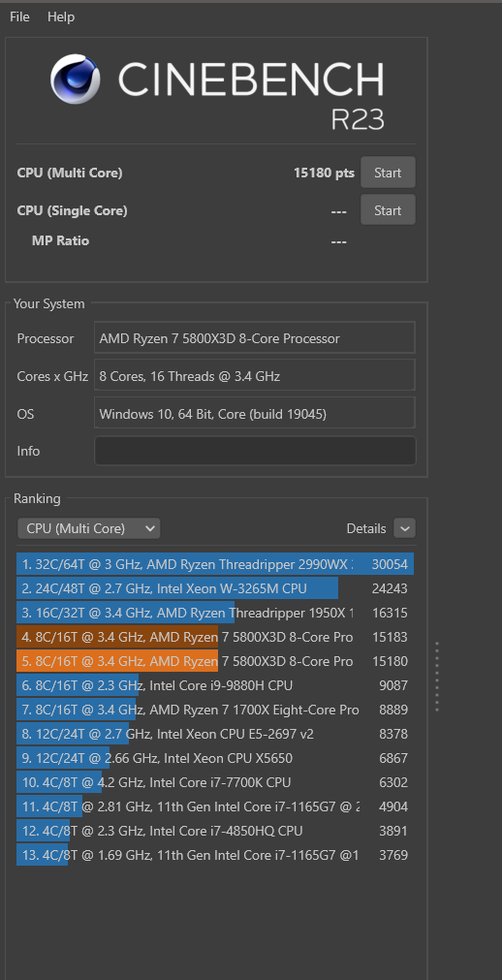Image resolution: width=502 pixels, height=980 pixels.
Task: Start the CPU Multi Core test
Action: (x=388, y=173)
